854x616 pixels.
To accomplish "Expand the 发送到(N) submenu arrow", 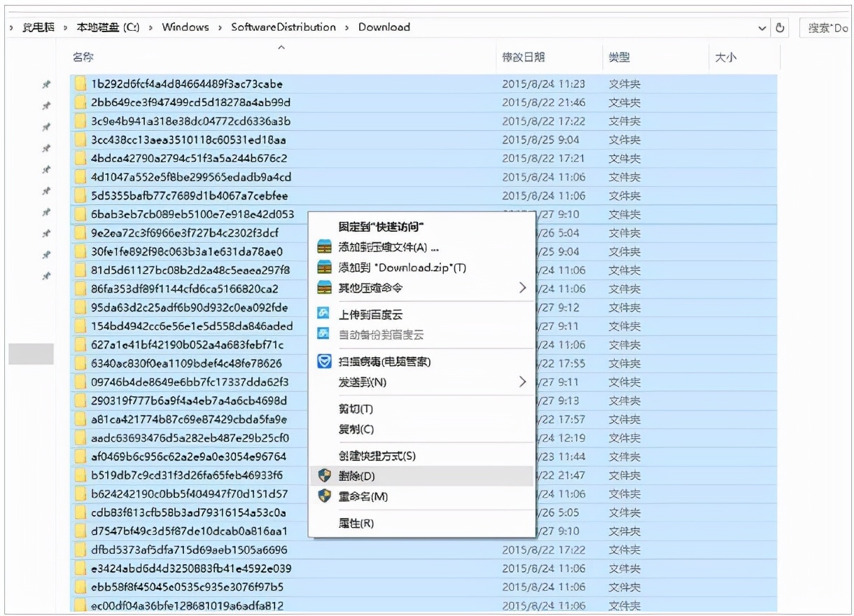I will 522,382.
